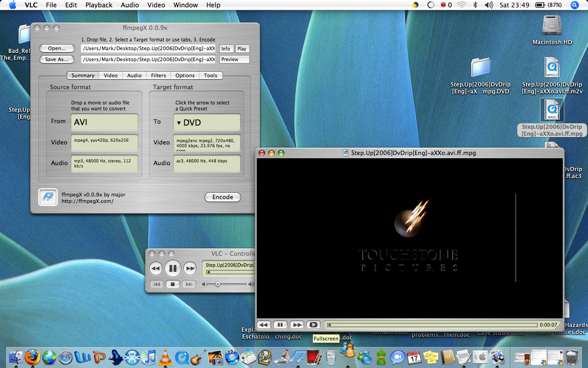Click the Info button in ffmpegX
This screenshot has width=588, height=368.
[226, 49]
